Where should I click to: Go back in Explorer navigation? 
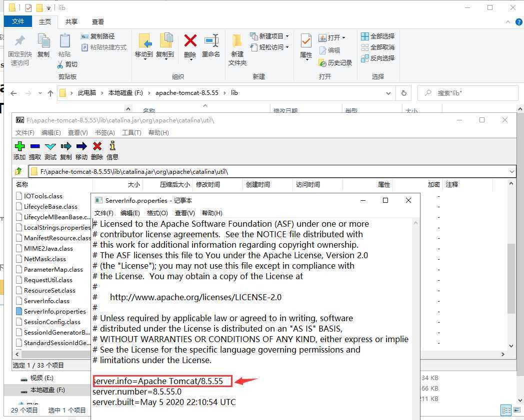coord(13,93)
